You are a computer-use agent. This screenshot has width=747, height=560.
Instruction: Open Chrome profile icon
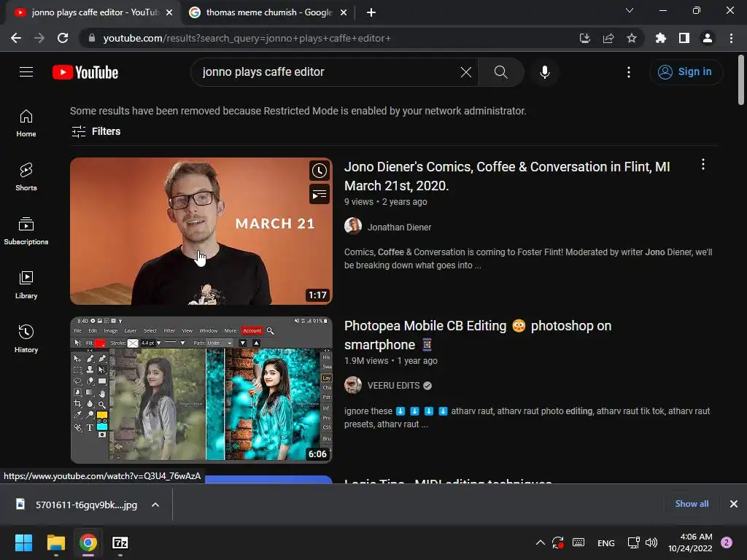708,38
